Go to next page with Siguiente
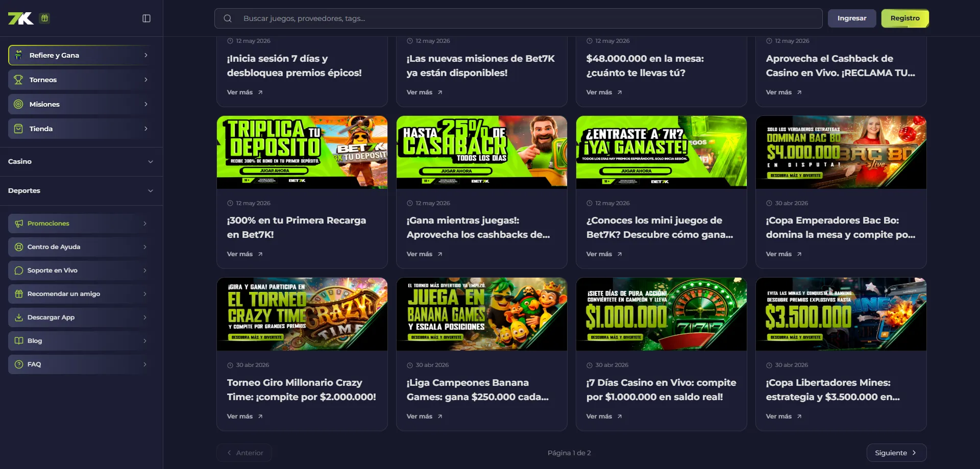The image size is (980, 469). click(x=896, y=453)
